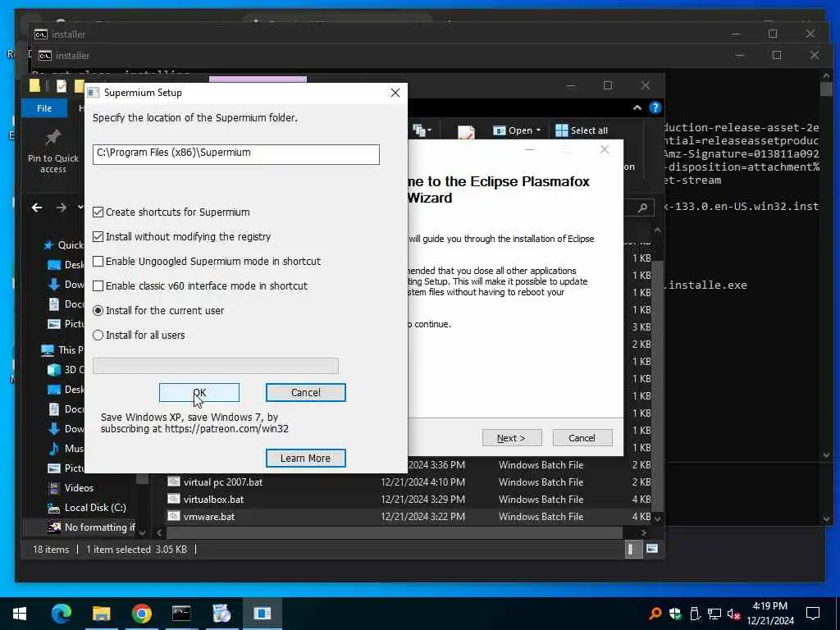
Task: Click the first installer console window title
Action: tap(68, 34)
